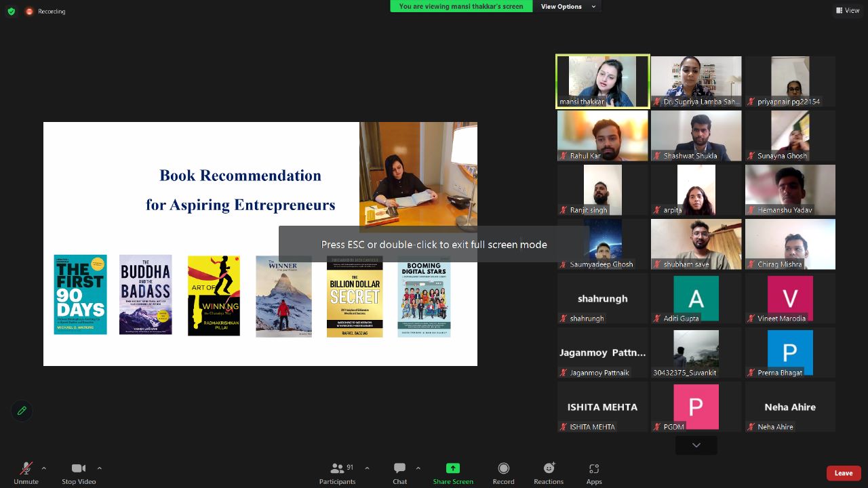Select Dr. Supriya Lamba's video tile
868x488 pixels.
(696, 81)
